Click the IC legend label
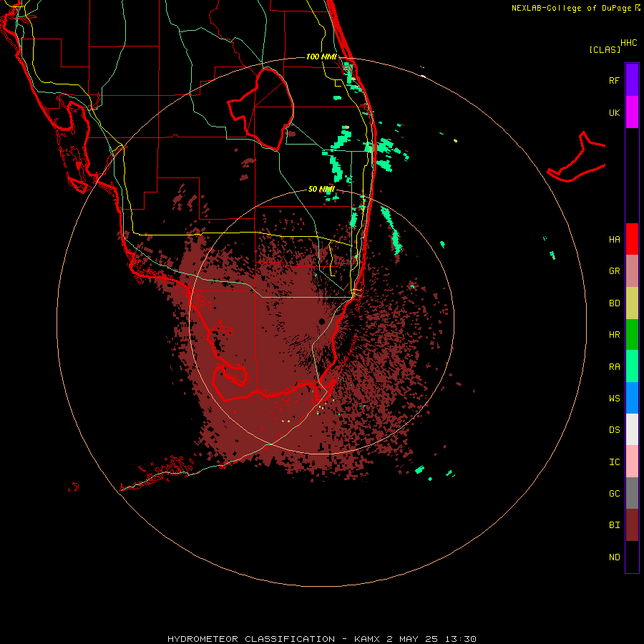Image resolution: width=644 pixels, height=644 pixels. pos(614,462)
